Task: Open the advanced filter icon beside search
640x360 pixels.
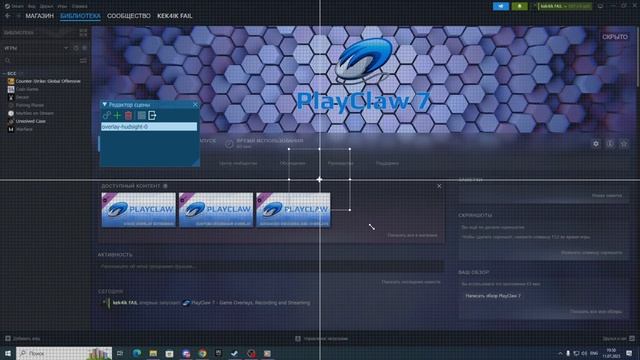Action: coord(83,61)
